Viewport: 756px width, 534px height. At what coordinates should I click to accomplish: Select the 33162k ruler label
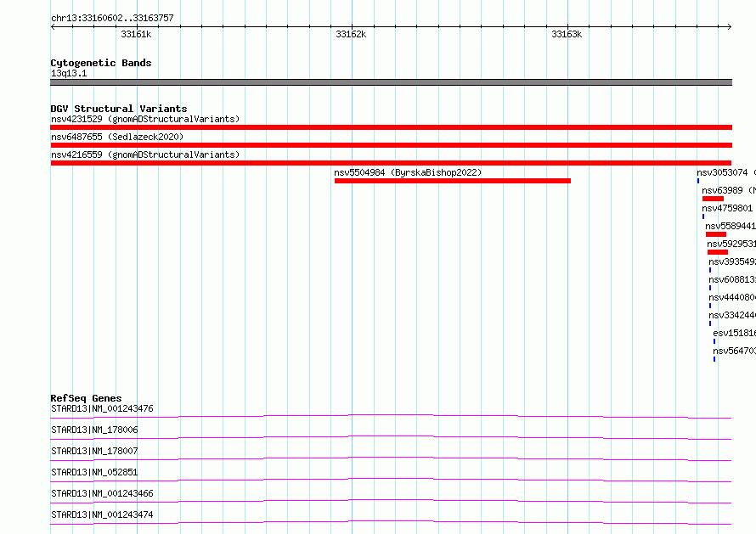[x=351, y=34]
